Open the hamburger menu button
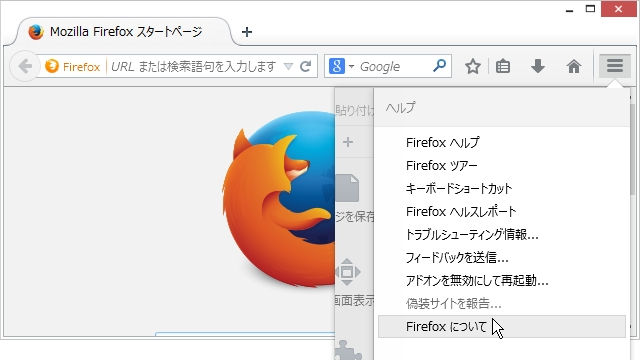640x360 pixels. (x=615, y=65)
